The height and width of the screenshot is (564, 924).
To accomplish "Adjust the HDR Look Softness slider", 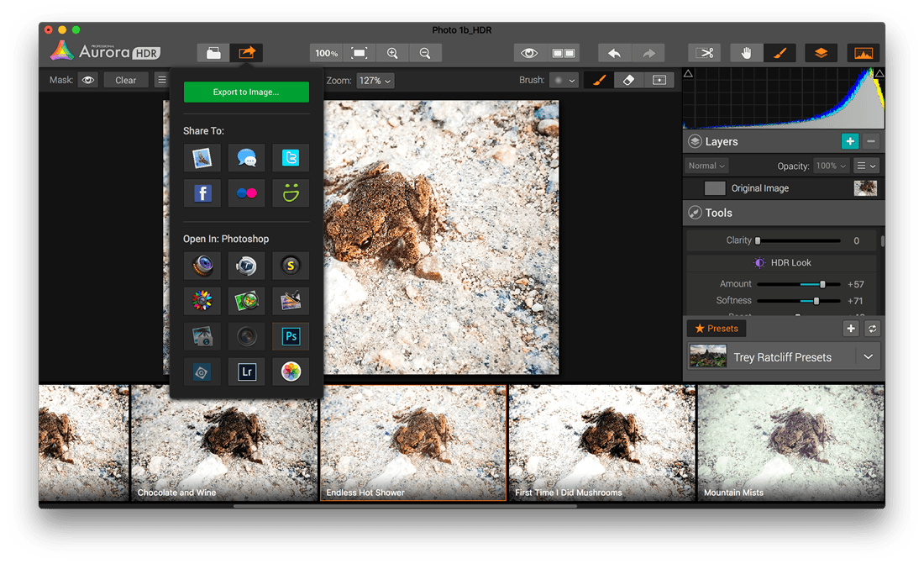I will (816, 301).
